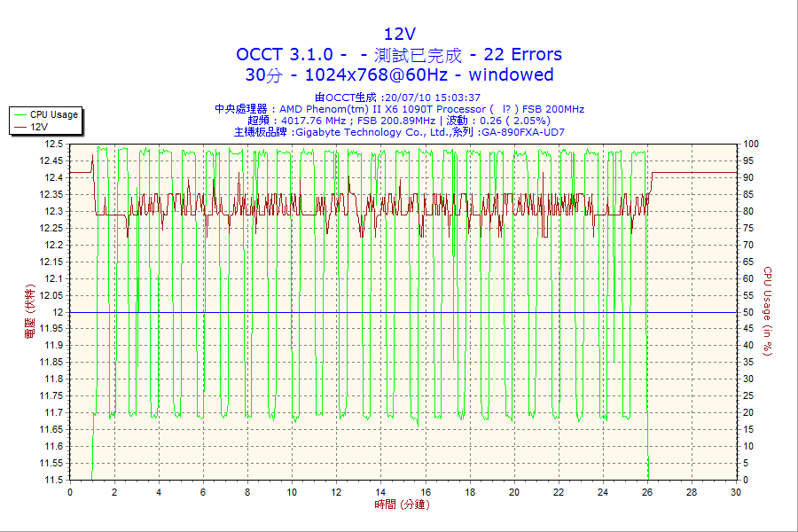Click the time axis label "16"
The image size is (798, 532).
click(426, 493)
